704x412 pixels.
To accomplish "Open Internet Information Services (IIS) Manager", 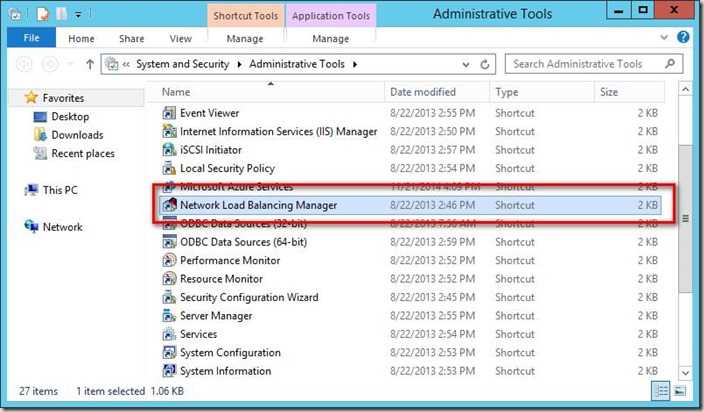I will [278, 131].
